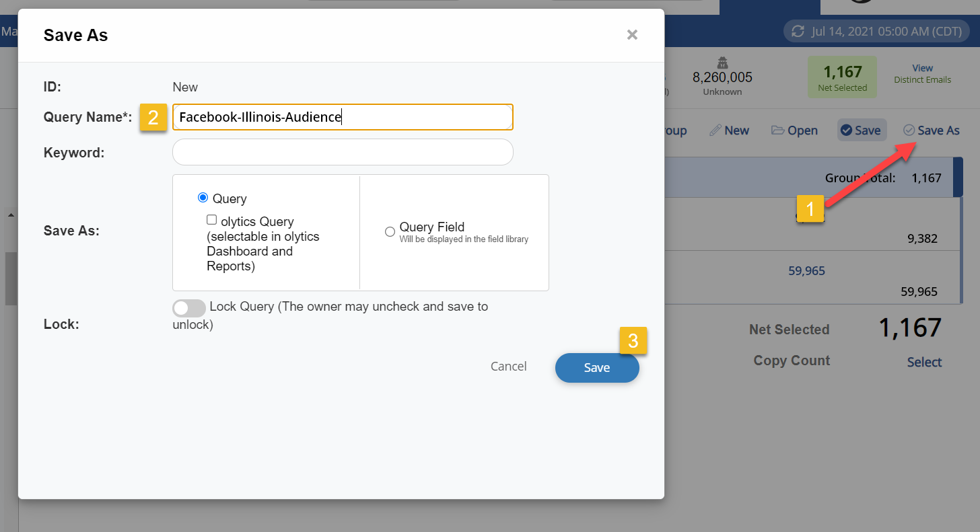The image size is (980, 532).
Task: Check the olytics Query checkbox
Action: coord(212,220)
